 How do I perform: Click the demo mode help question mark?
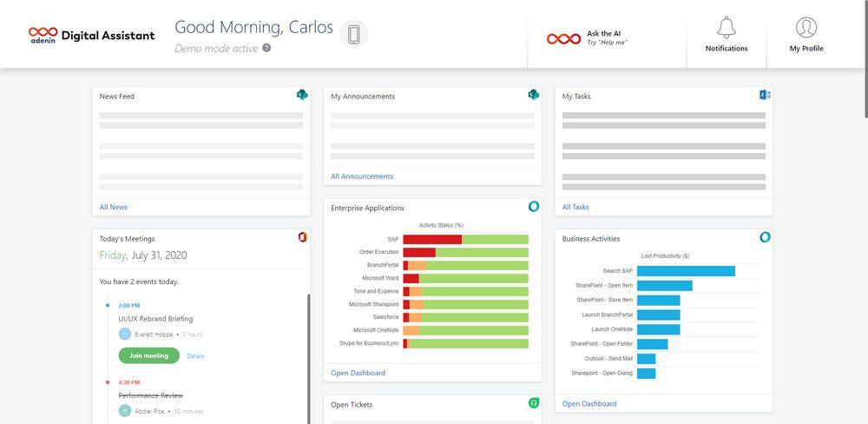(x=266, y=48)
